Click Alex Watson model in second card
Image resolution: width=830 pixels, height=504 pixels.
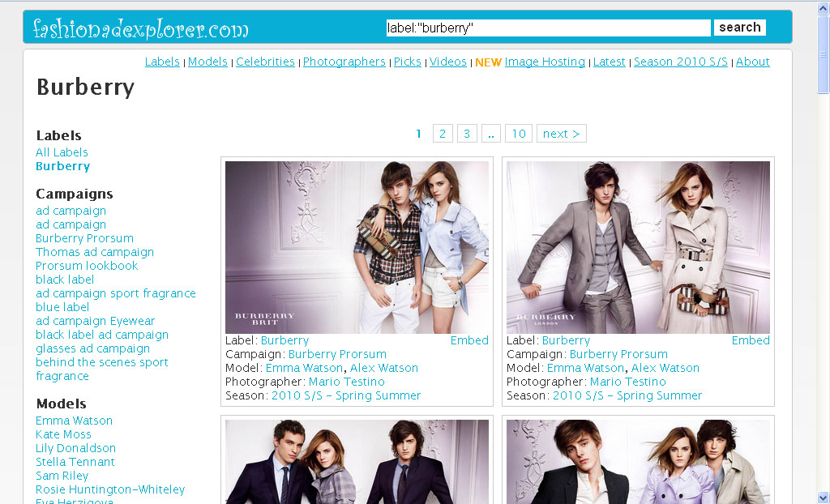pos(665,368)
